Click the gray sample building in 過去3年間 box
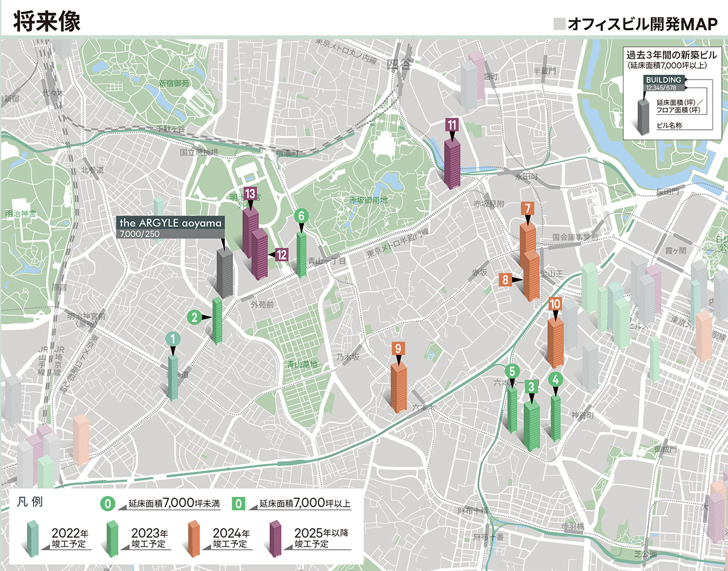The height and width of the screenshot is (571, 728). click(642, 117)
